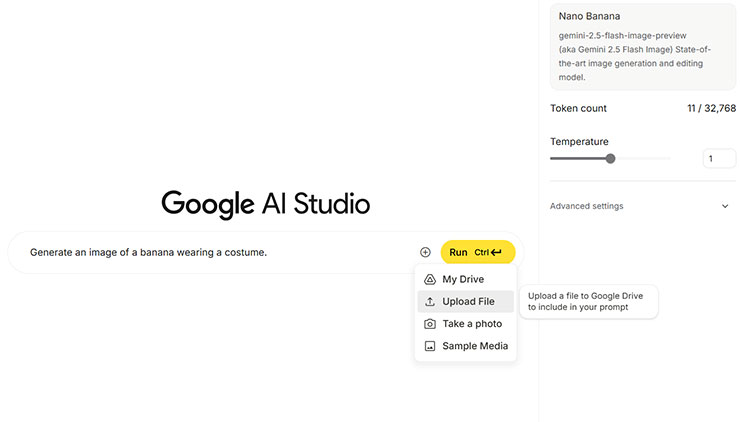Click the Token count value 11 / 32,768
The image size is (740, 422).
pos(711,108)
